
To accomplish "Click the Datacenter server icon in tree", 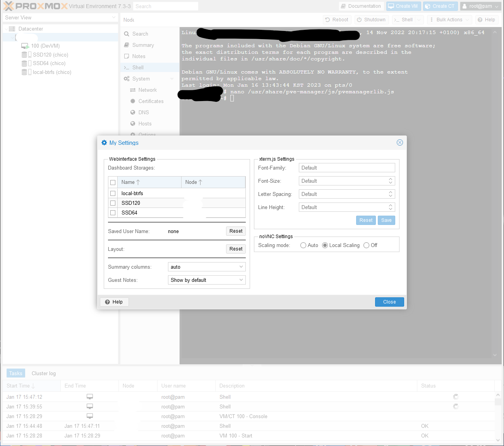I will [x=12, y=29].
